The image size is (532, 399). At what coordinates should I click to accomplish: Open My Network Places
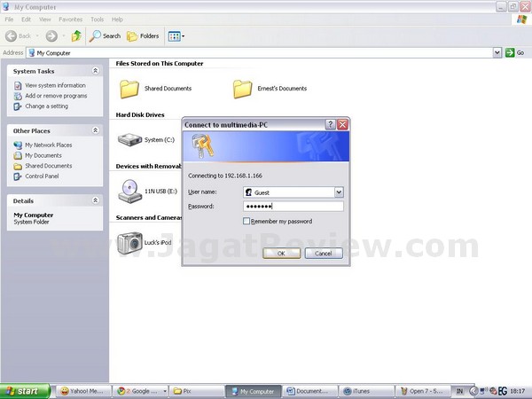[x=49, y=145]
